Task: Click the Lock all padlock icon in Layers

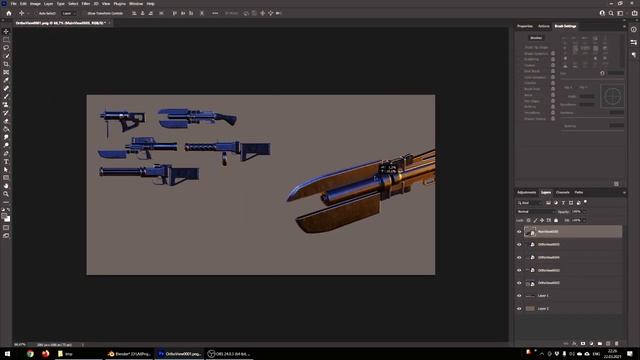Action: (556, 220)
